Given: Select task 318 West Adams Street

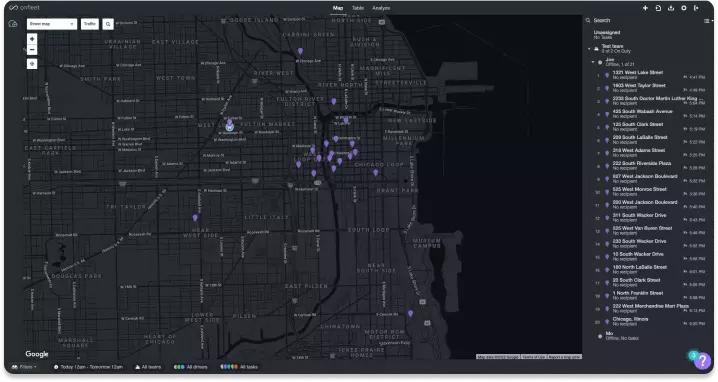Looking at the screenshot, I should (x=650, y=153).
